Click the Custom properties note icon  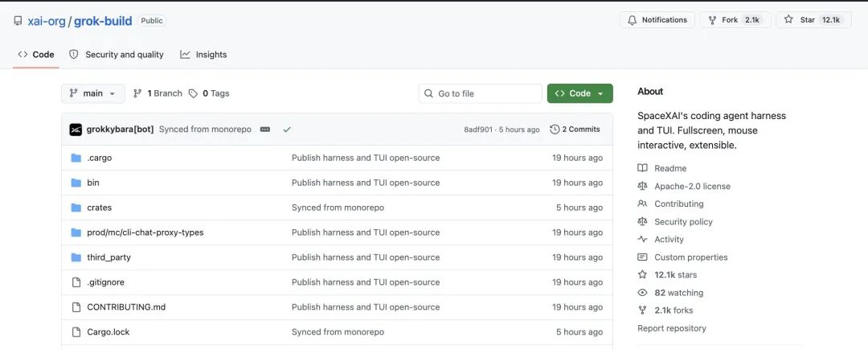click(x=642, y=257)
